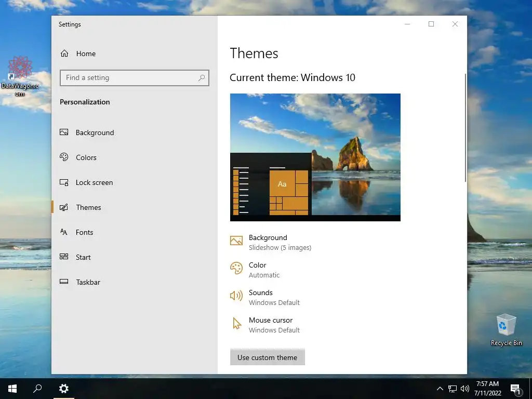Show hidden tray icons chevron

point(440,389)
